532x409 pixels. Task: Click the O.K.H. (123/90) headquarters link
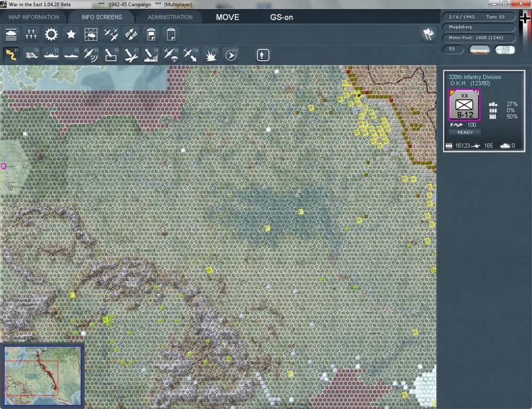(470, 84)
